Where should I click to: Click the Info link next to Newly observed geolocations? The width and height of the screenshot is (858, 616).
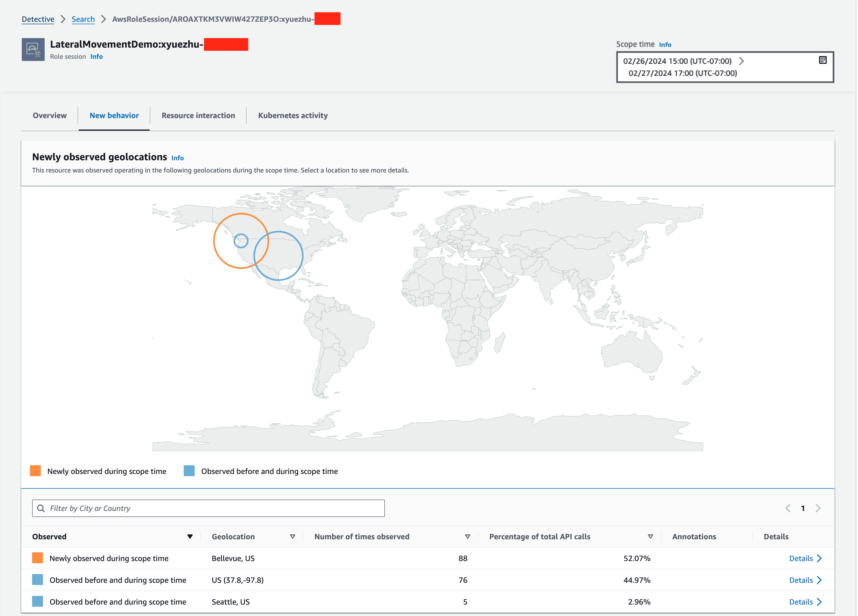[x=177, y=157]
